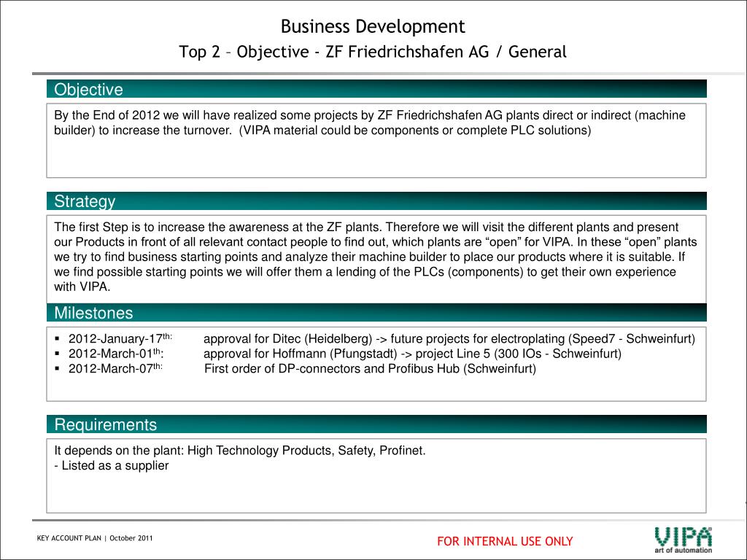
Task: Select the 'Business Development' slide title
Action: click(373, 26)
